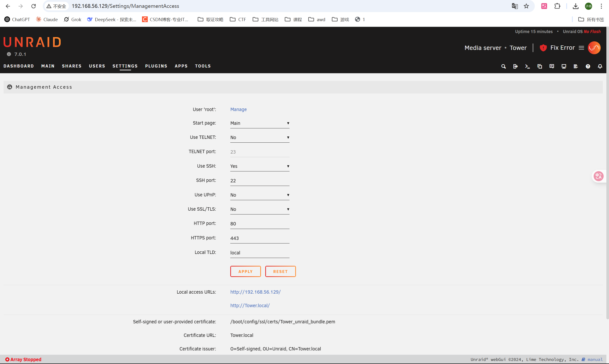Click the manual book icon in footer

(583, 359)
